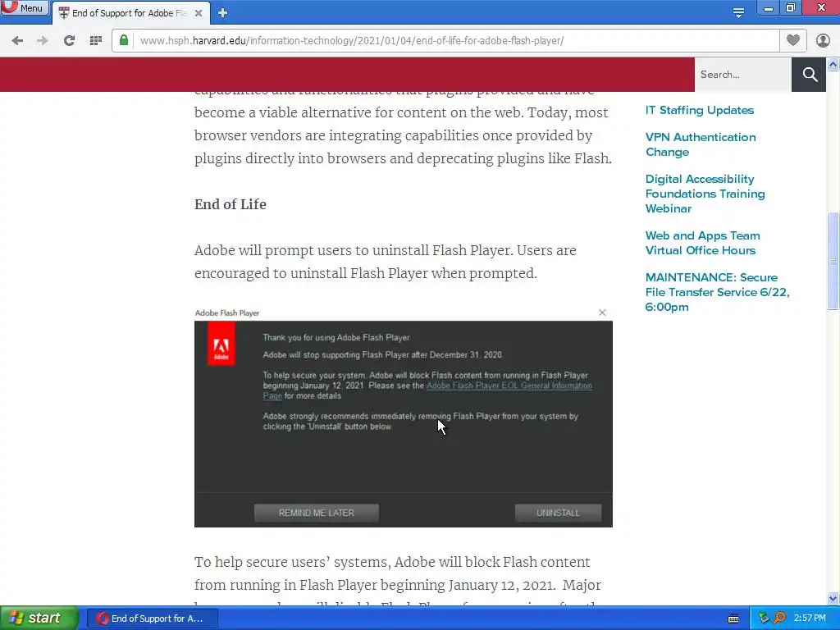Reload the current page
This screenshot has width=840, height=630.
[x=69, y=41]
